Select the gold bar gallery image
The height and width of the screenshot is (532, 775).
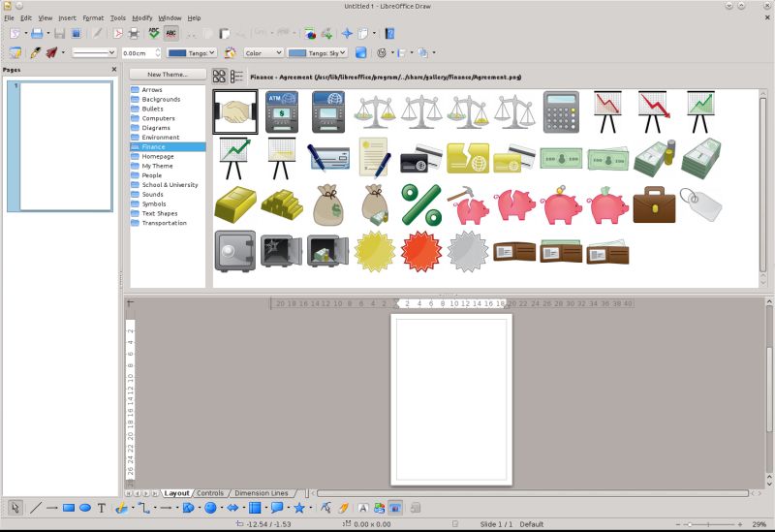(235, 203)
